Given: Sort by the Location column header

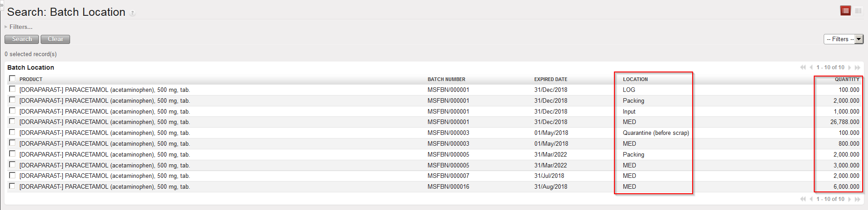Looking at the screenshot, I should pos(635,79).
